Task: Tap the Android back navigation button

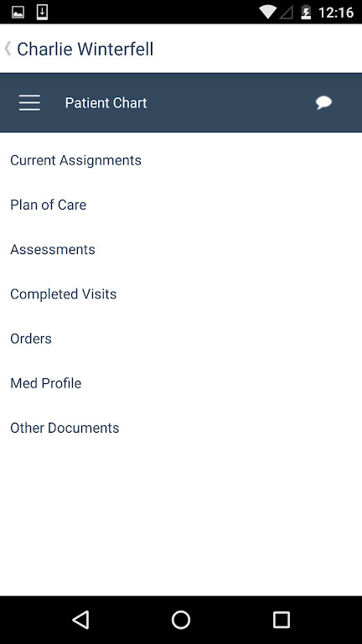Action: pos(80,620)
